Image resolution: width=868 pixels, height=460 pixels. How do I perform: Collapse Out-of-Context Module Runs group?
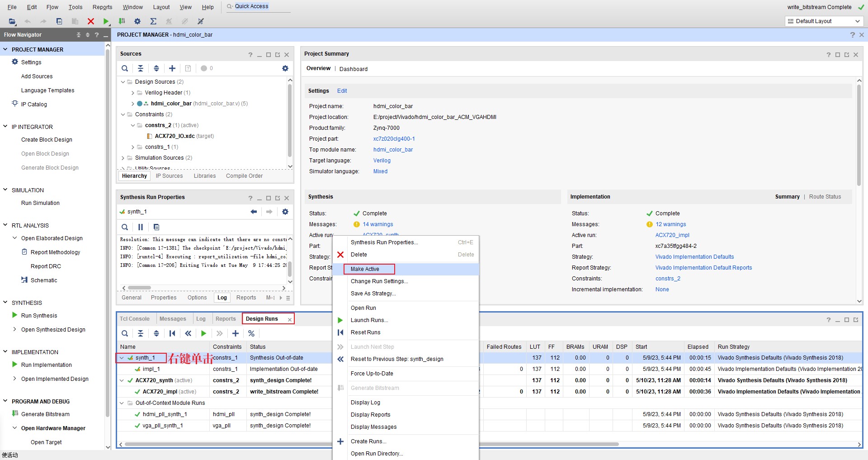(122, 403)
